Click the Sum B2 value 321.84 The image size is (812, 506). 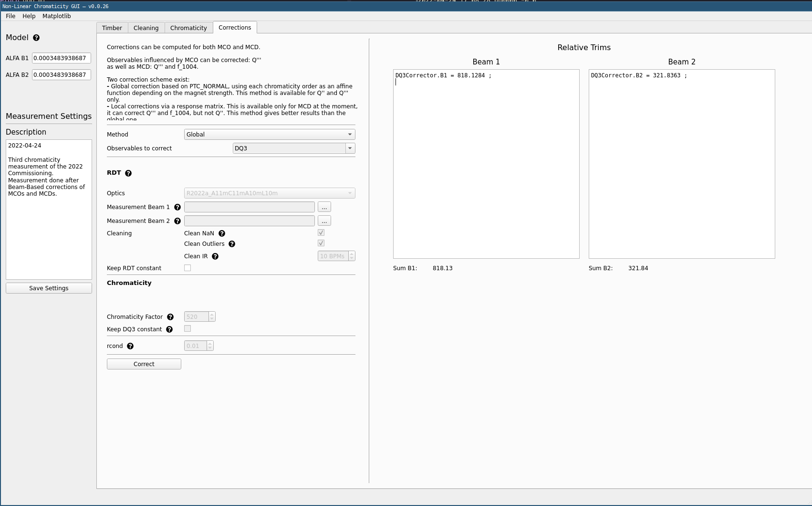tap(638, 268)
